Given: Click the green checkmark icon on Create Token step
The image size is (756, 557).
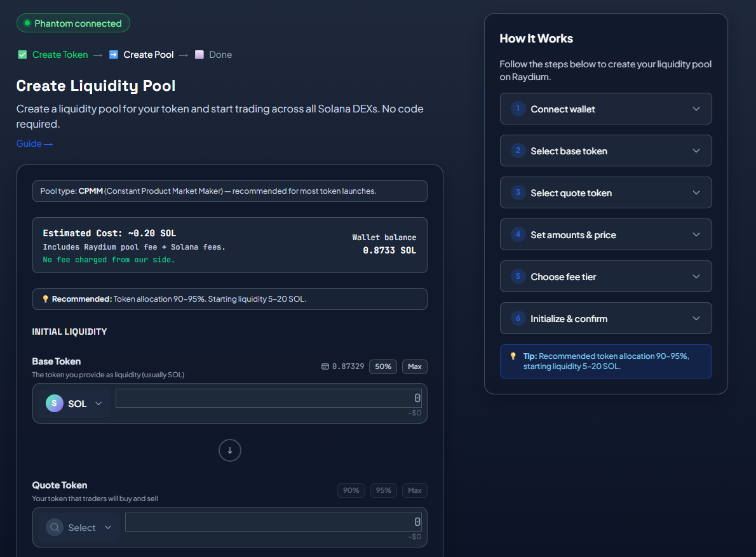Looking at the screenshot, I should (21, 55).
